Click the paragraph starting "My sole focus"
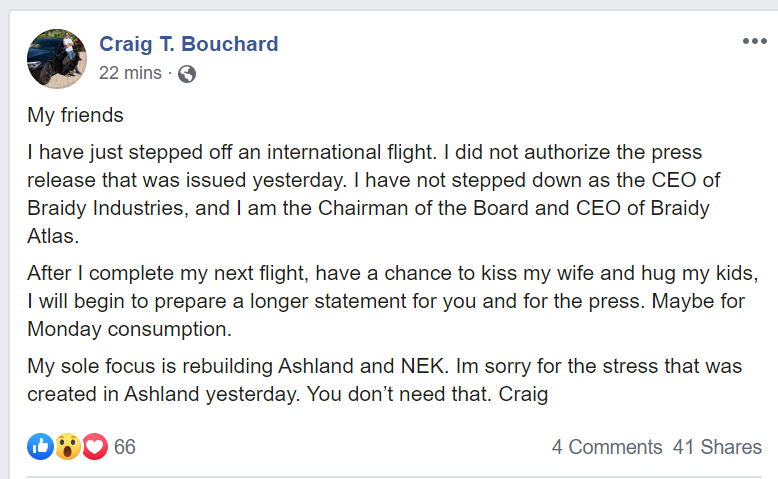Viewport: 778px width, 479px height. 384,380
